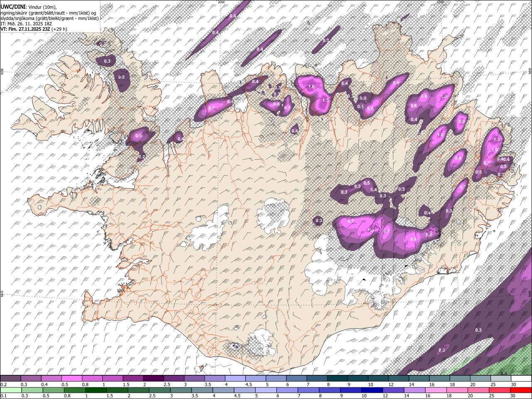Click the UWC/DINI title heading
Screen dimensions: 532x399
click(x=13, y=7)
